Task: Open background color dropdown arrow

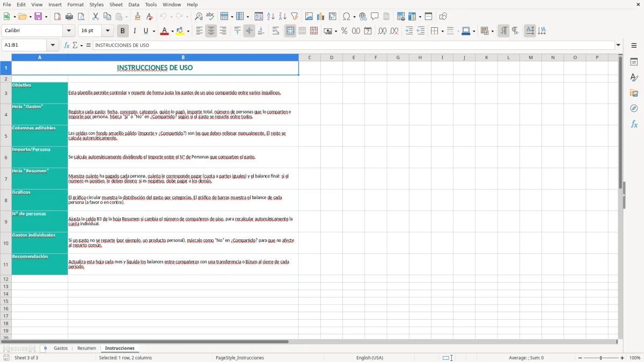Action: 188,31
